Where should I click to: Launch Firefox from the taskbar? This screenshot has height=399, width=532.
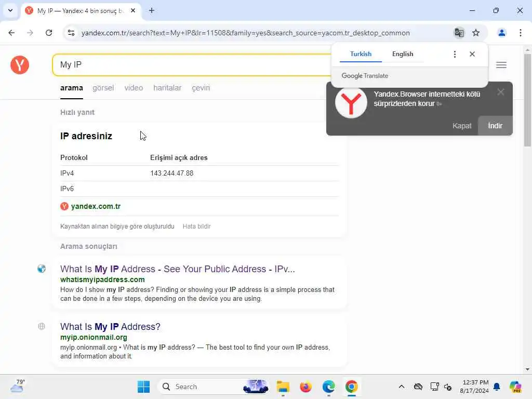tap(305, 387)
